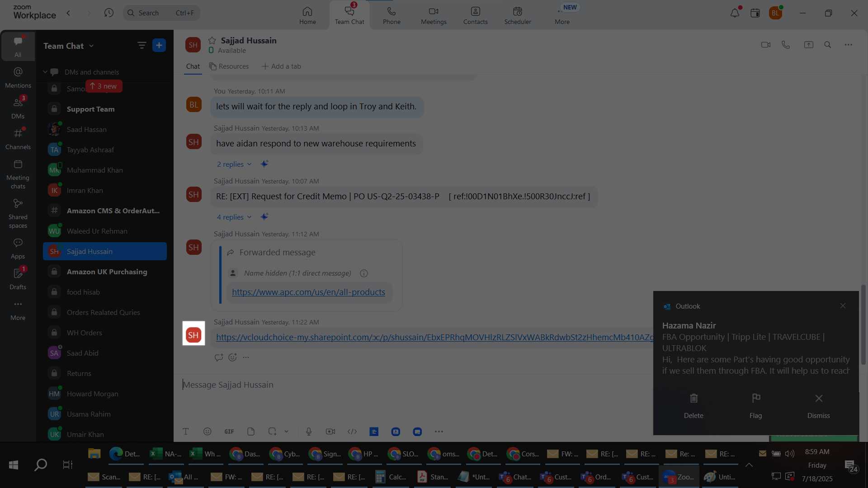Open the Support Team channel
Viewport: 868px width, 488px height.
tap(105, 109)
